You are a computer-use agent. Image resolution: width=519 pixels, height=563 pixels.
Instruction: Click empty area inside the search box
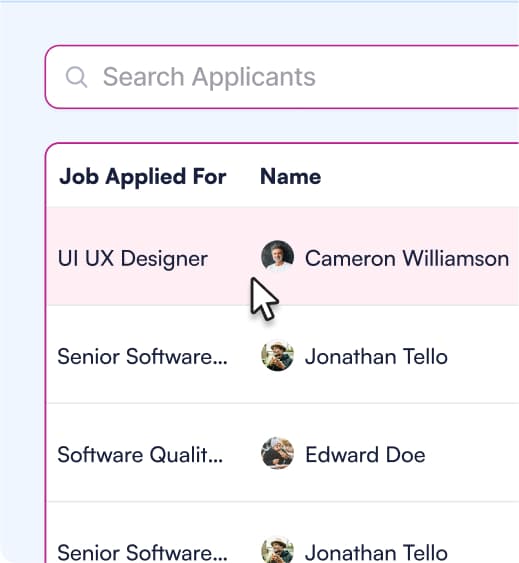pos(417,77)
